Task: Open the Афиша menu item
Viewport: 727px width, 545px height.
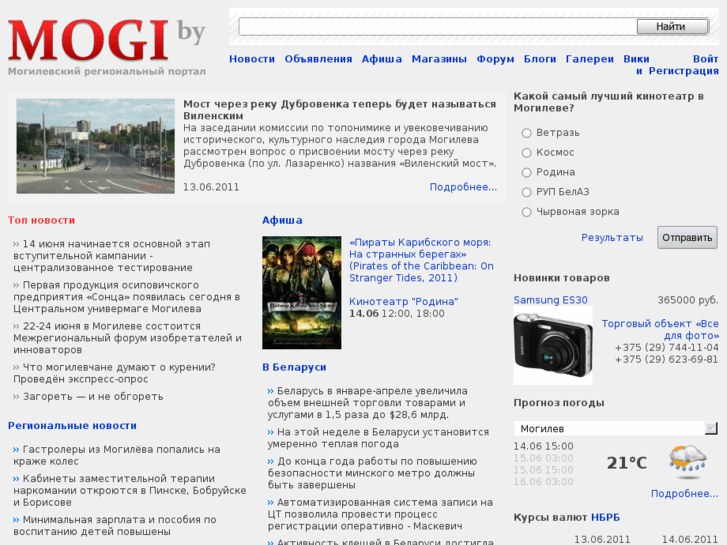Action: pos(382,59)
